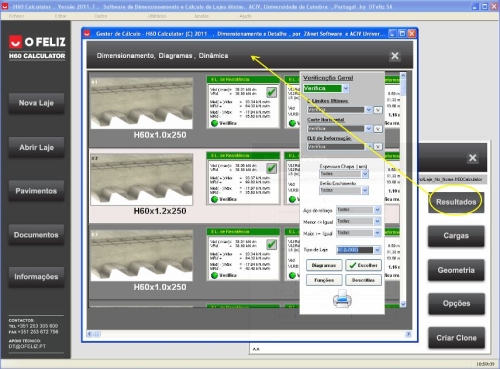
Task: Expand the Tipo de Laje dropdown
Action: [x=377, y=250]
